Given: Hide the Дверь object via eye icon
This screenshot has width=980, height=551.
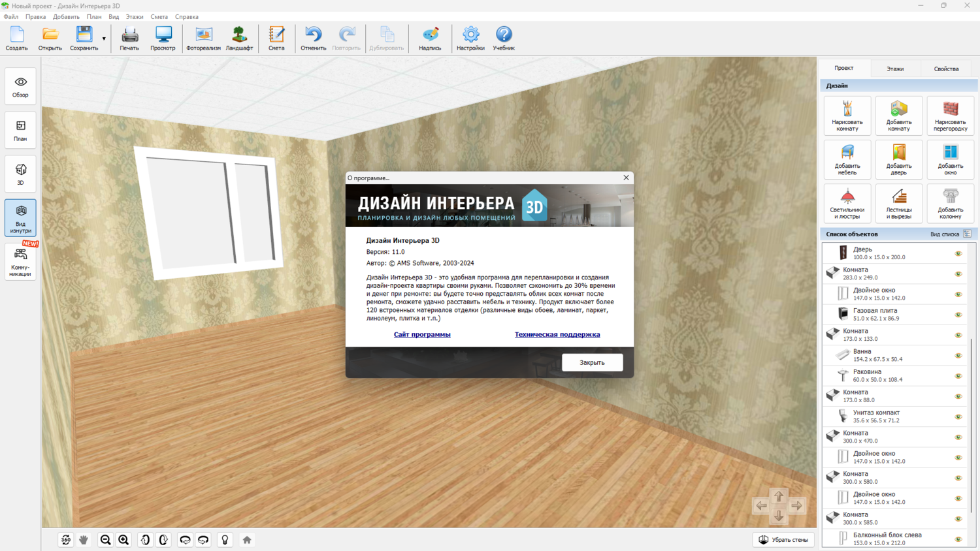Looking at the screenshot, I should (958, 253).
